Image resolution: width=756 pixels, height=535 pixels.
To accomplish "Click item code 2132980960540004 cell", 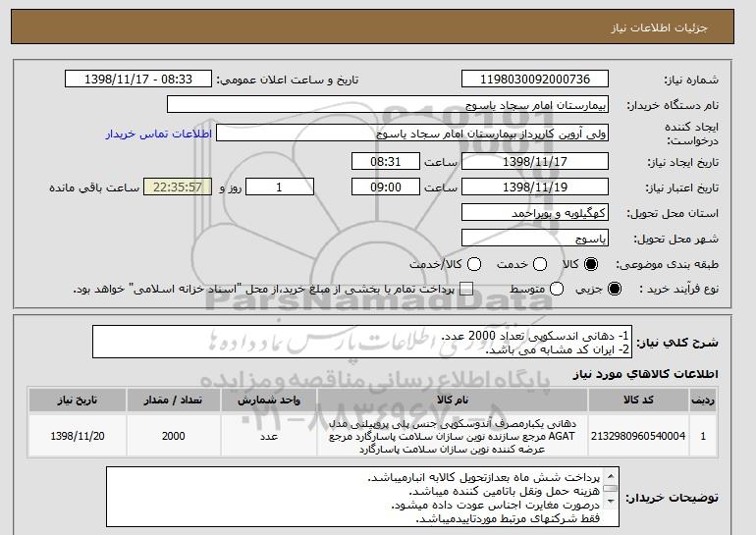I will pos(638,436).
